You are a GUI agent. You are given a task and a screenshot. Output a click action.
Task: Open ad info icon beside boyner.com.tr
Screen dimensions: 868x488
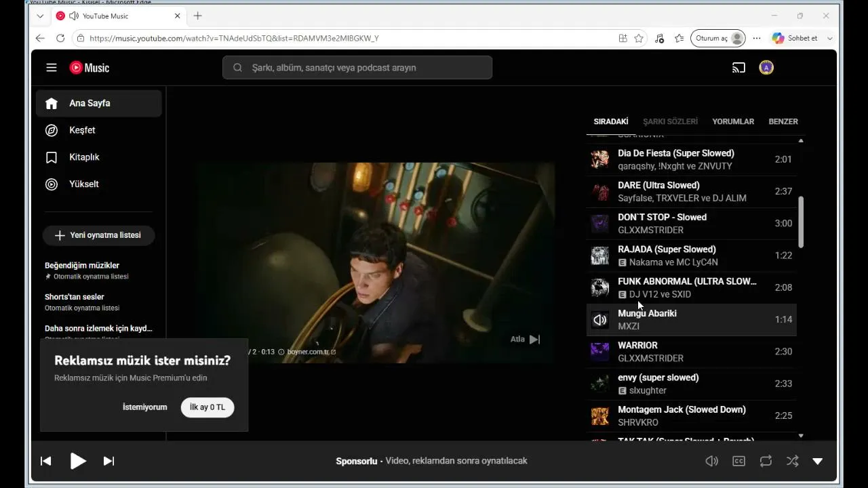(x=281, y=352)
